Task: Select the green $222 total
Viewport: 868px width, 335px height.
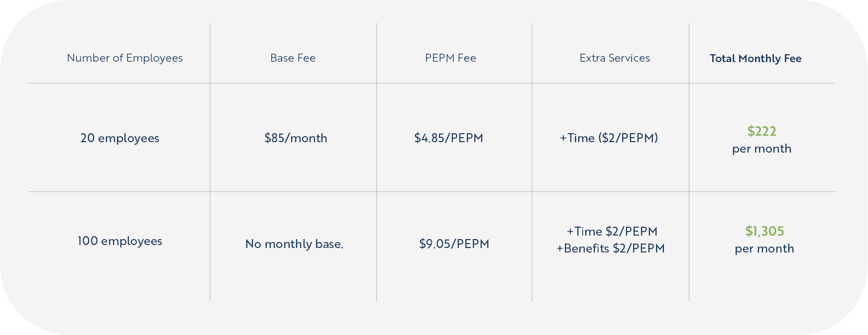Action: [761, 131]
